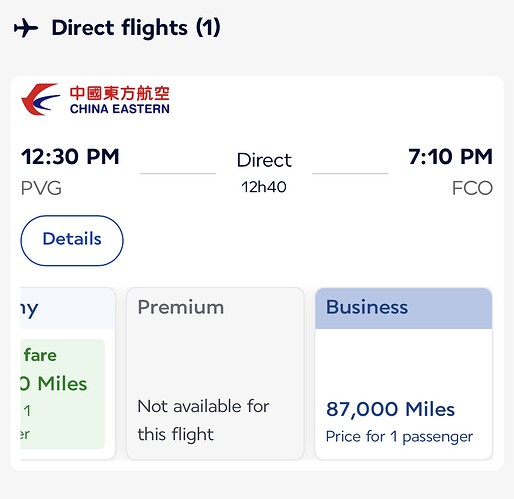Image resolution: width=514 pixels, height=499 pixels.
Task: Click Price for 1 passenger text
Action: coord(399,437)
